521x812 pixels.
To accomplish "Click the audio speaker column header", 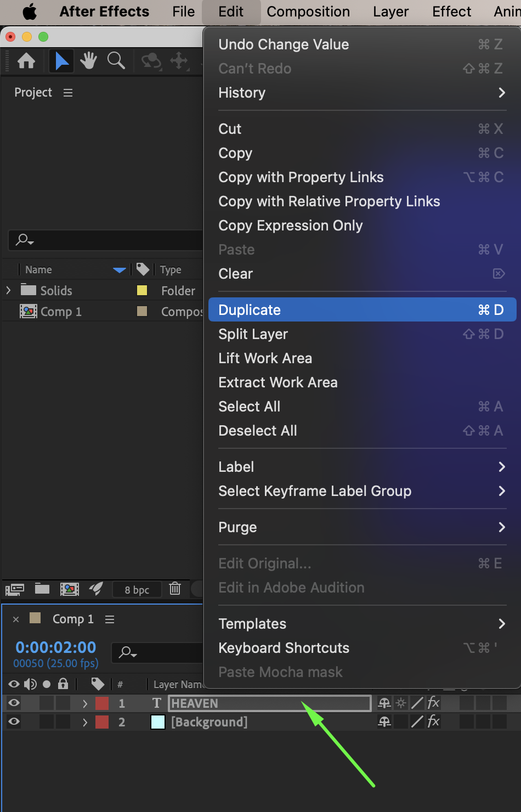I will [x=30, y=684].
